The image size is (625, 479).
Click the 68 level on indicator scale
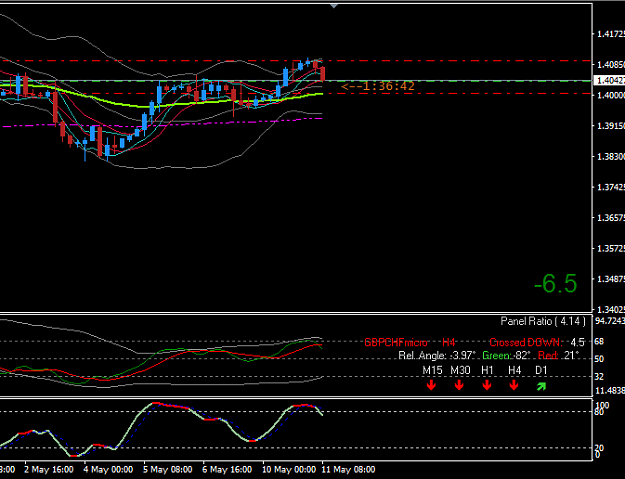599,342
